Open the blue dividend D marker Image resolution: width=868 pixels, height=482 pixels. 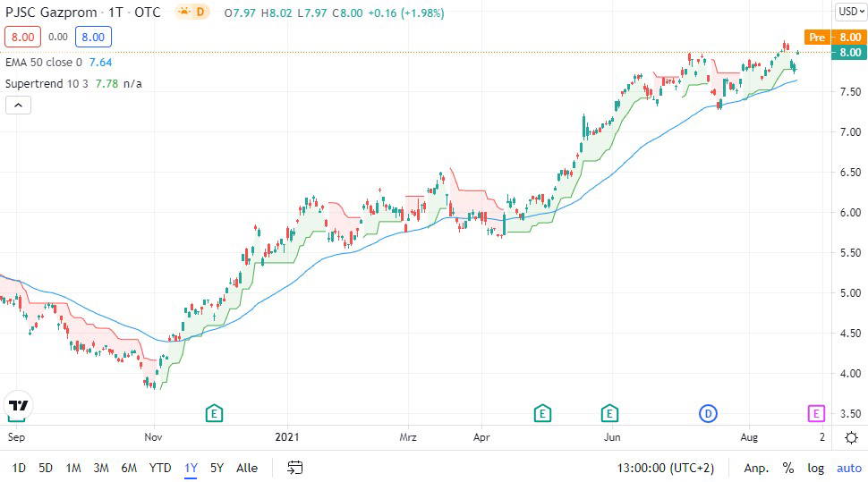[708, 413]
